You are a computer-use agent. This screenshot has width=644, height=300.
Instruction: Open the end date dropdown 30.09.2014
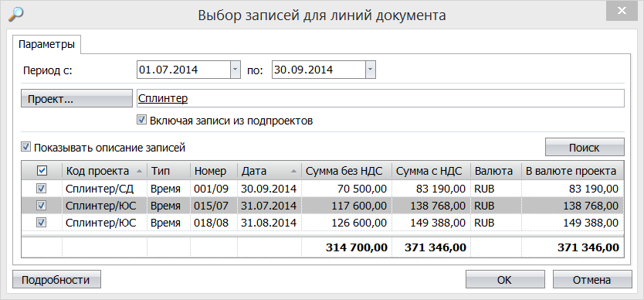click(x=370, y=70)
